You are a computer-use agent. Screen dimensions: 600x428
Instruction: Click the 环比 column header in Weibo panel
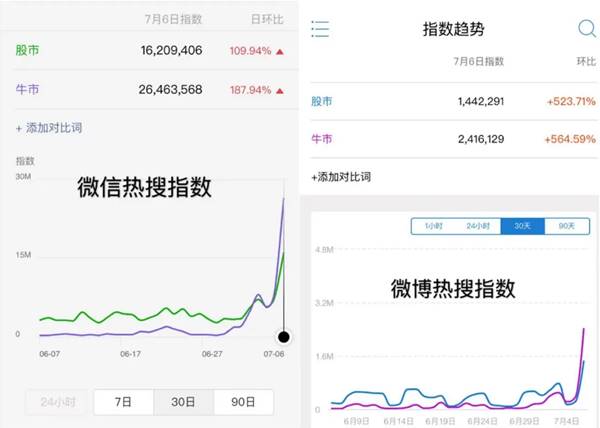pyautogui.click(x=586, y=61)
